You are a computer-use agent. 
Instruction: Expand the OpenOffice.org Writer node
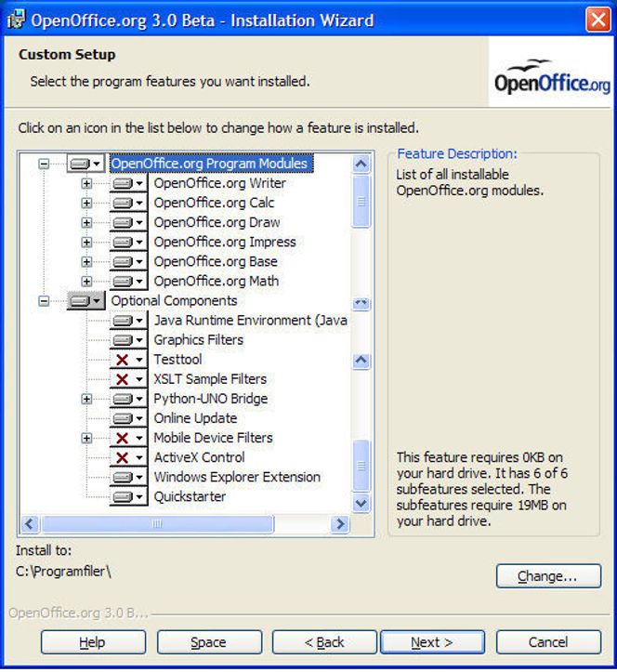coord(86,183)
